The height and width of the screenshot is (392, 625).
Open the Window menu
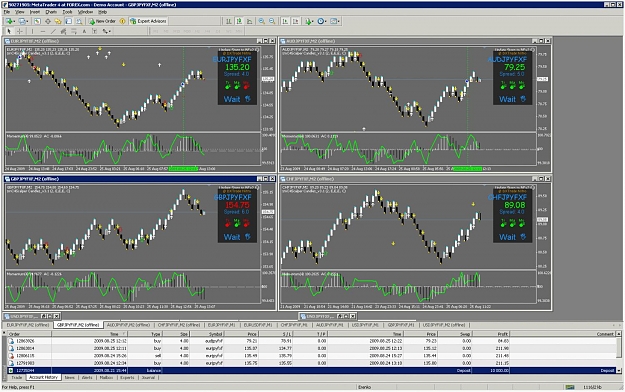coord(85,12)
